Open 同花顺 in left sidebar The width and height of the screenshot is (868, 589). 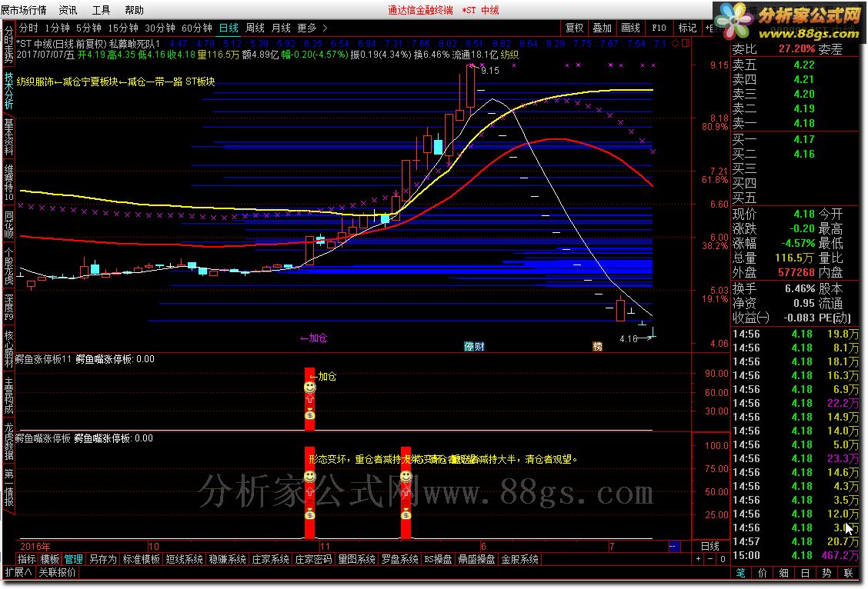coord(8,225)
